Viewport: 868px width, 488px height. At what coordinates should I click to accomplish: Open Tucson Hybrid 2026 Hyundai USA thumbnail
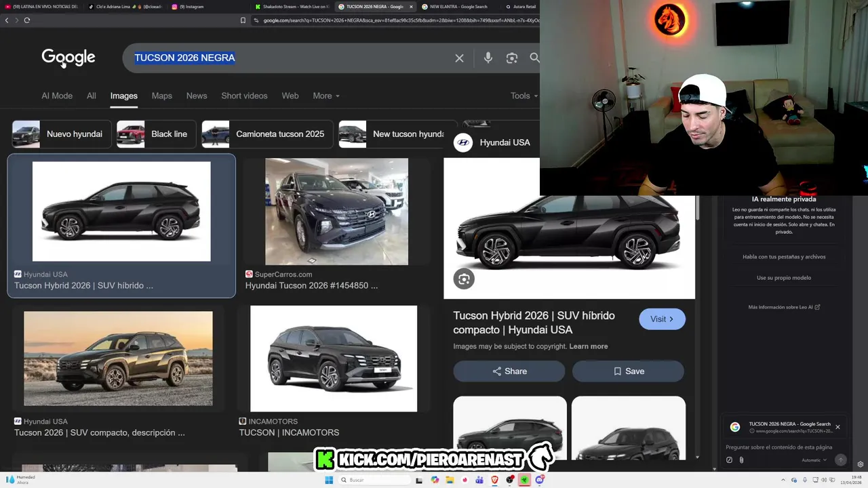pyautogui.click(x=121, y=211)
